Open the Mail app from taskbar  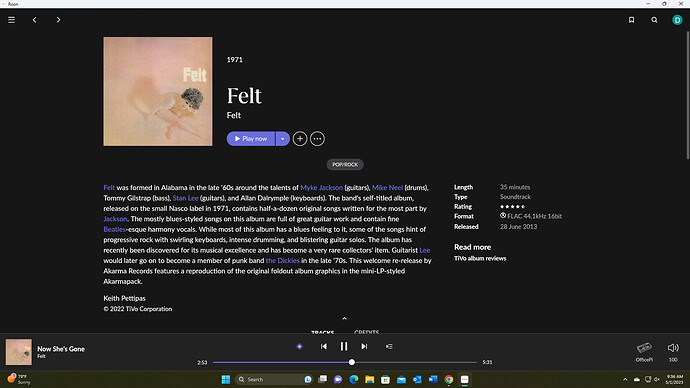pos(401,379)
